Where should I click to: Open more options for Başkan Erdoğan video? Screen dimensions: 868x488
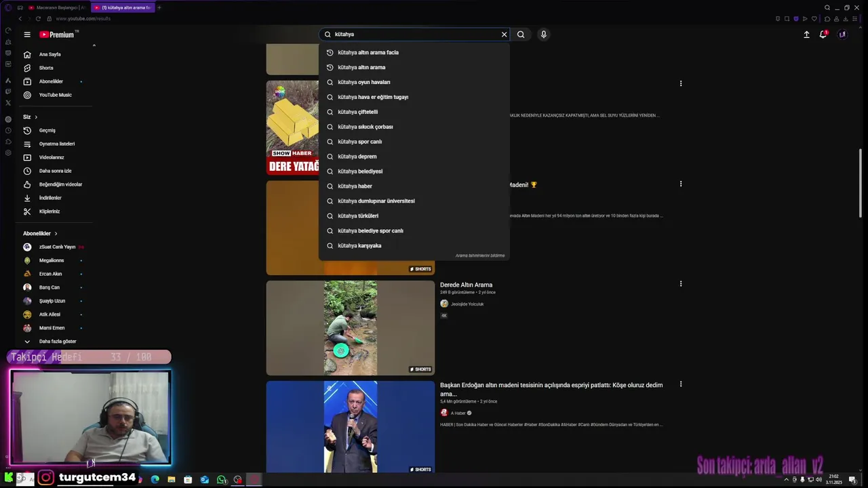pos(681,384)
